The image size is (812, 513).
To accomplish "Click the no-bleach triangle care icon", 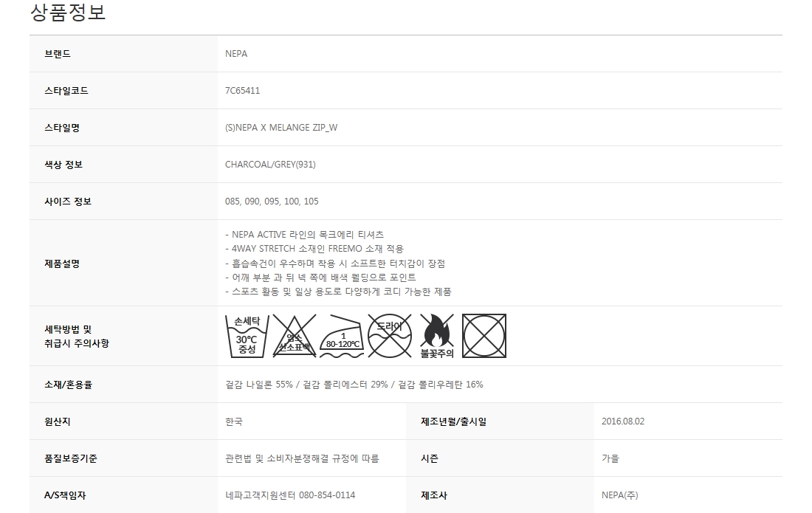I will point(294,336).
